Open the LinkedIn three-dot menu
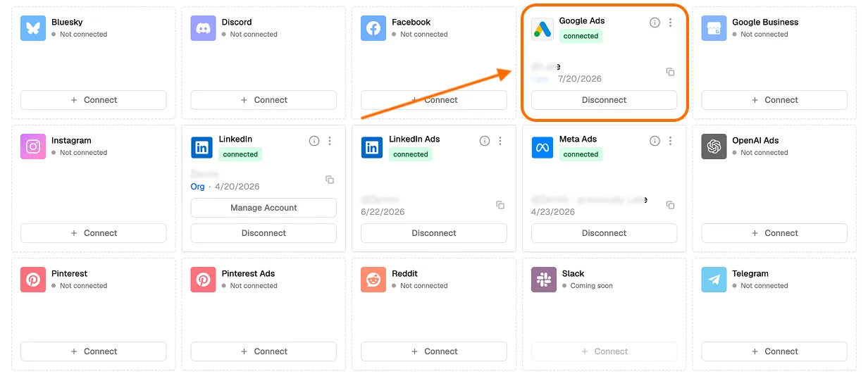 [330, 141]
